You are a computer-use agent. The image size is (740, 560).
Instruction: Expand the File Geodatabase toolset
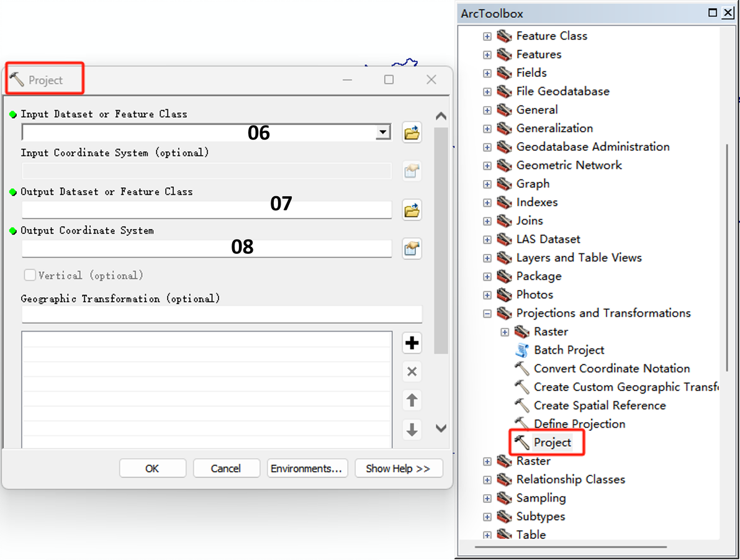(487, 92)
